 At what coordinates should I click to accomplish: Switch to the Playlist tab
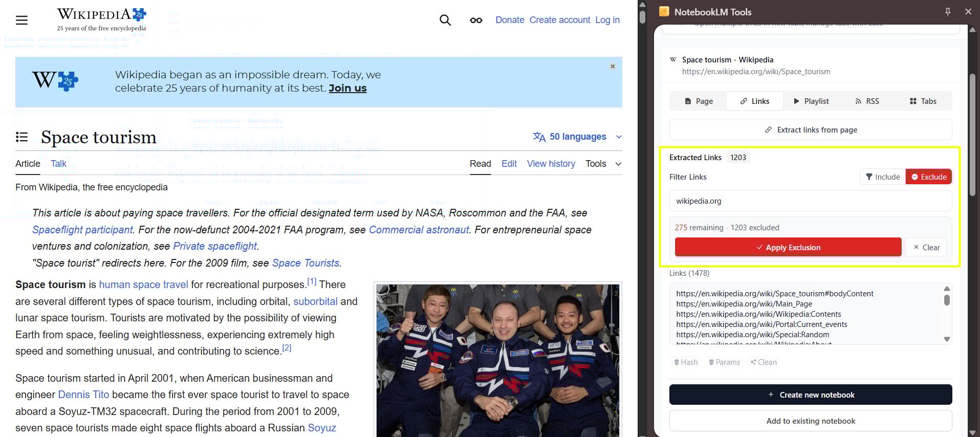(811, 101)
